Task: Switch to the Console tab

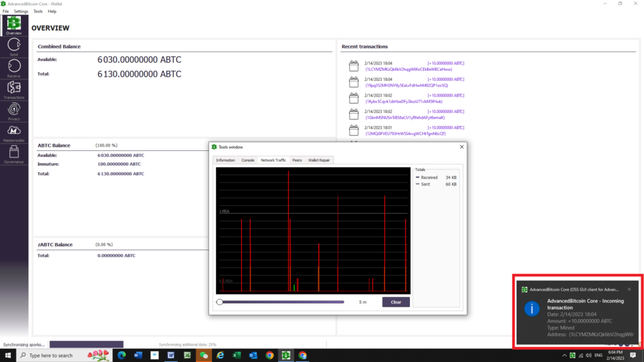Action: [248, 160]
